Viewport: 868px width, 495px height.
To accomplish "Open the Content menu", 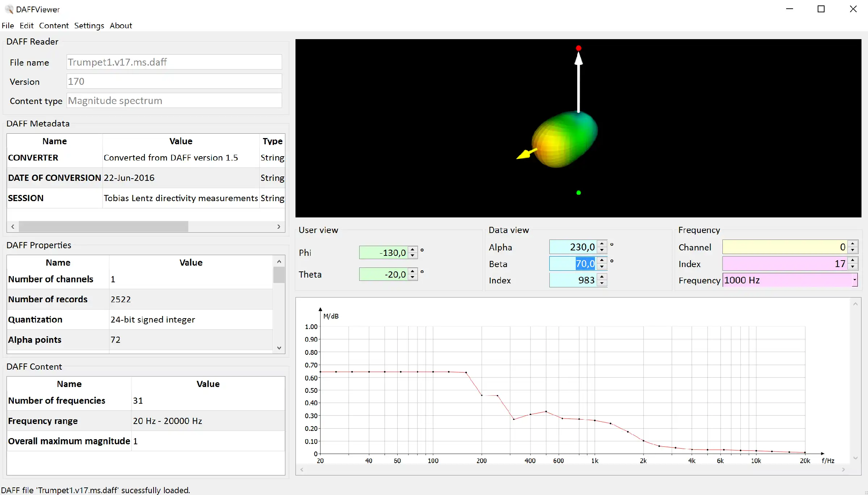I will pos(54,26).
